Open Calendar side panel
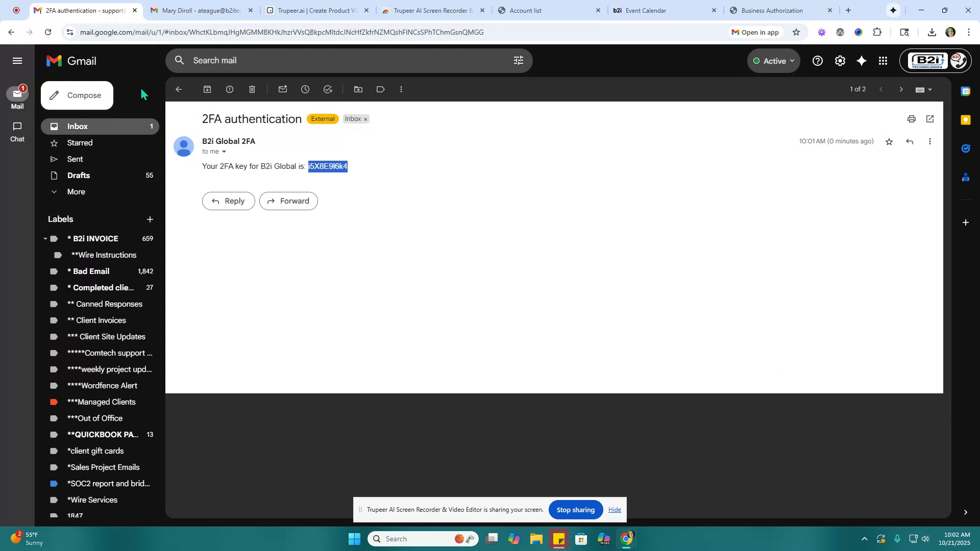 tap(965, 91)
